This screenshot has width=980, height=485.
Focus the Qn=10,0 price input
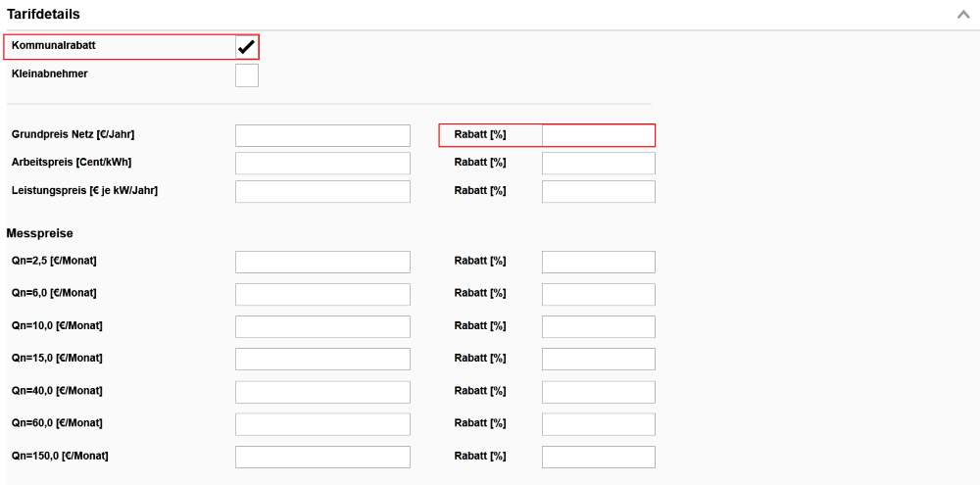[x=322, y=326]
